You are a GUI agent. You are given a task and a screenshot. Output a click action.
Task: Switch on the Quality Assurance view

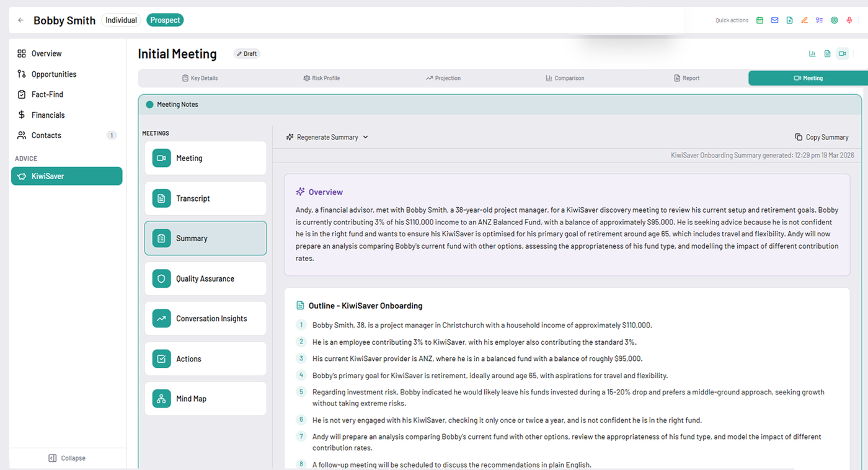pos(205,278)
